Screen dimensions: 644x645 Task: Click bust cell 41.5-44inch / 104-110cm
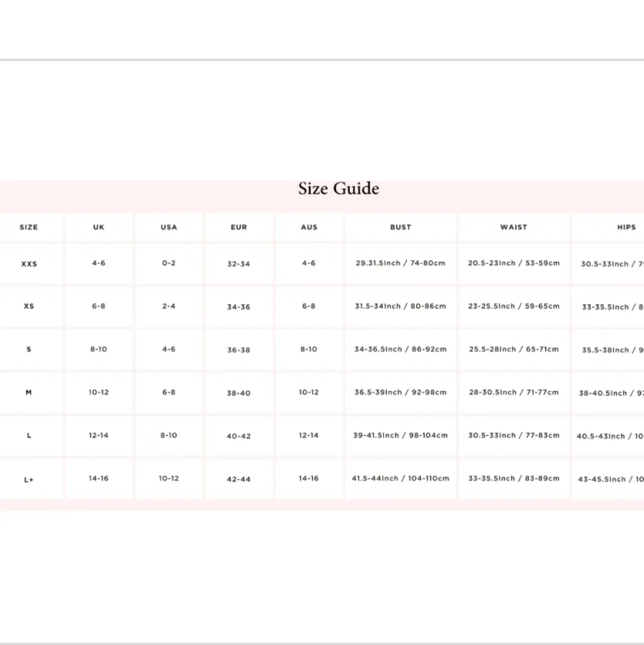click(x=400, y=479)
